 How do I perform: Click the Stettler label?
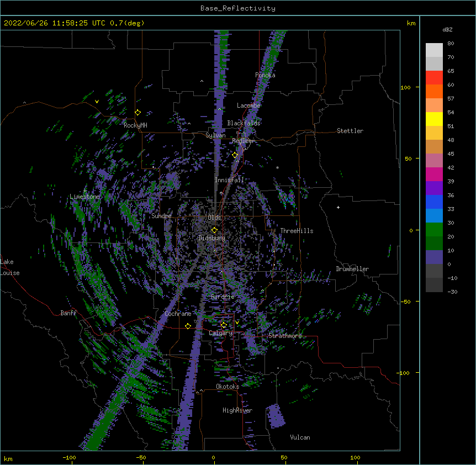pyautogui.click(x=350, y=131)
